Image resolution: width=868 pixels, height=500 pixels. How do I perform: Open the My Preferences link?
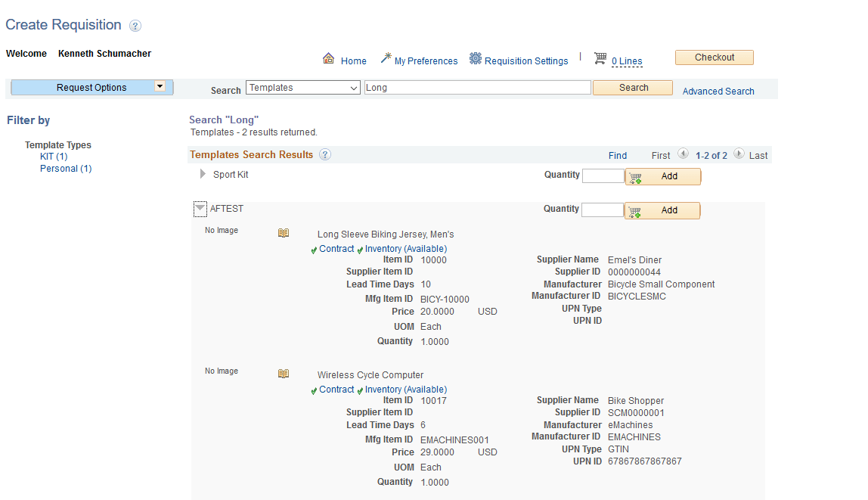(x=426, y=61)
